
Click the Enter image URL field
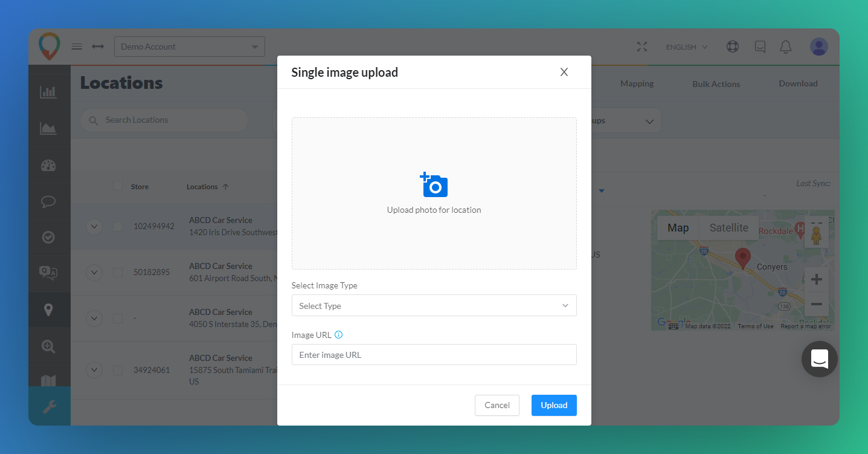point(434,355)
